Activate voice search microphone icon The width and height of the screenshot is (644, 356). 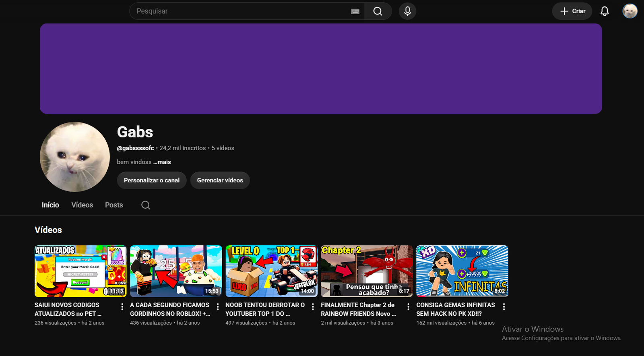[407, 11]
